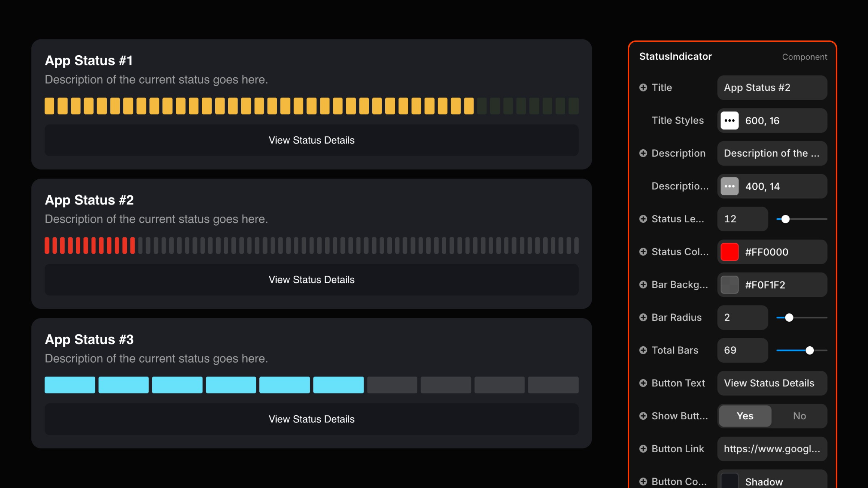Open the Status Color red swatch

(729, 252)
